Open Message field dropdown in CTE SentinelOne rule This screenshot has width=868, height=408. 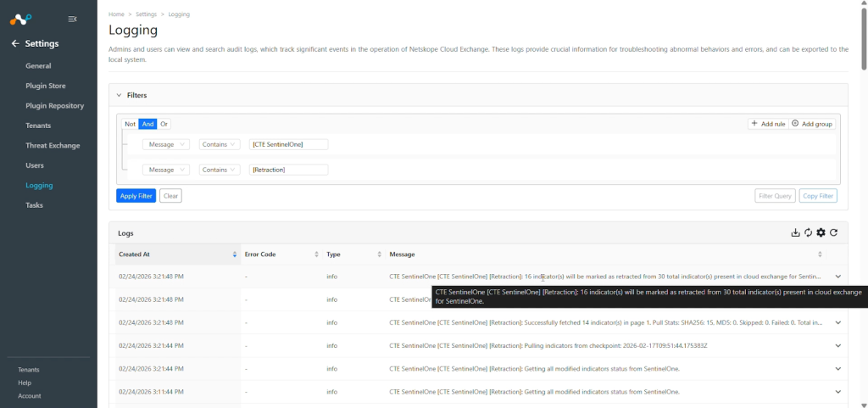[166, 144]
